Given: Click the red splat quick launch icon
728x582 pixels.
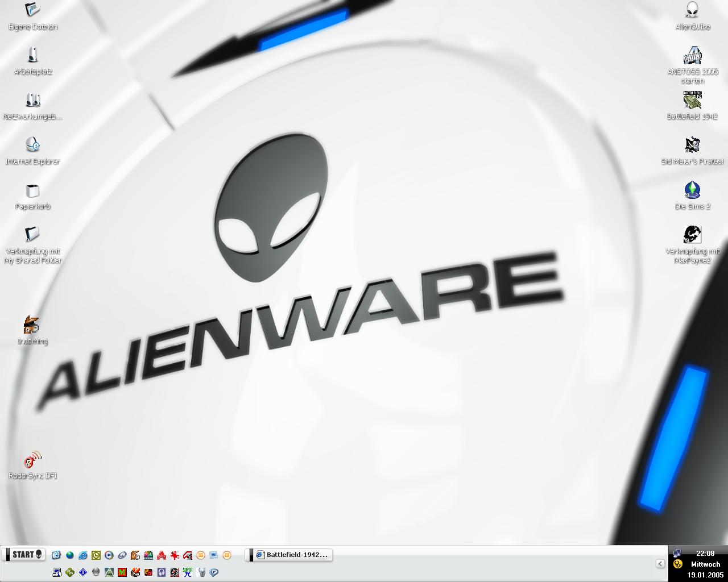Looking at the screenshot, I should coord(175,555).
